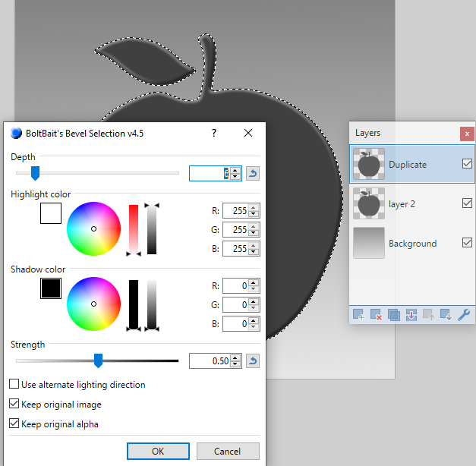The image size is (476, 466).
Task: Click Highlight red saturation bar
Action: [x=134, y=229]
